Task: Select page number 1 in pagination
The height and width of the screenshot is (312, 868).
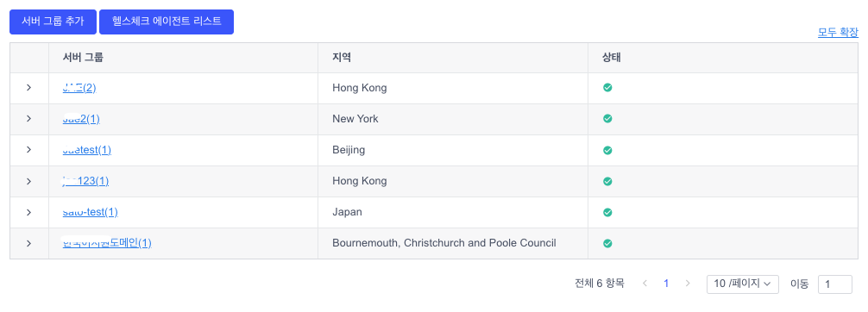Action: click(x=666, y=284)
